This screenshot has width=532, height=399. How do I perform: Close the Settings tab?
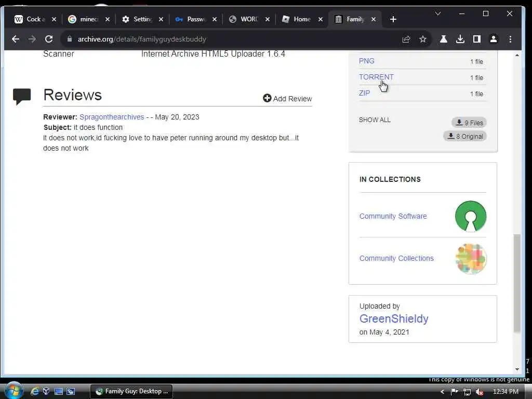161,19
